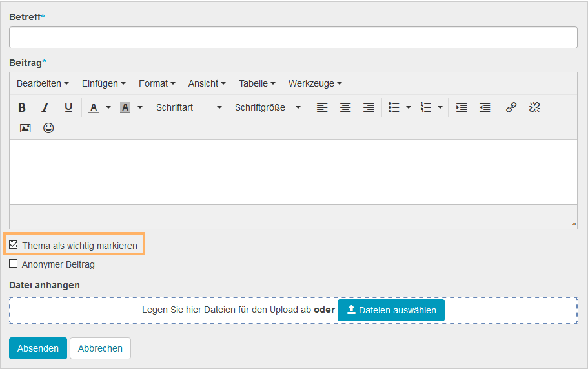Insert an image into the post
The width and height of the screenshot is (588, 369).
[x=25, y=128]
